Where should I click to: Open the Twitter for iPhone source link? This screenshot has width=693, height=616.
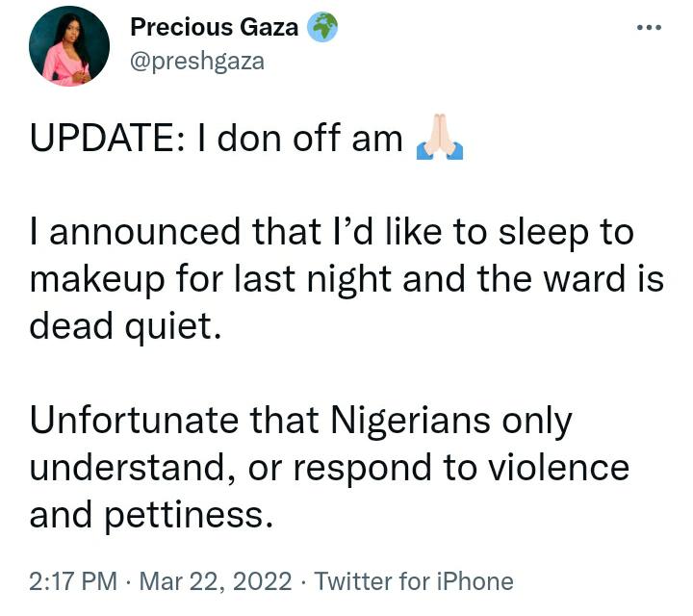pos(414,581)
